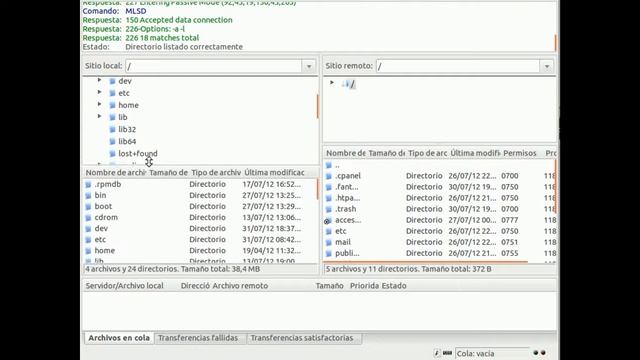Select etc folder icon in local tree

(113, 93)
